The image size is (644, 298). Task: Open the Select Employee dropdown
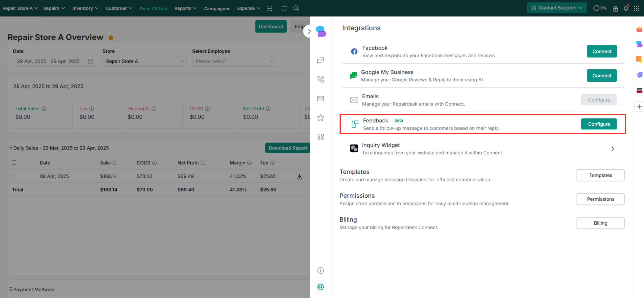pyautogui.click(x=234, y=61)
